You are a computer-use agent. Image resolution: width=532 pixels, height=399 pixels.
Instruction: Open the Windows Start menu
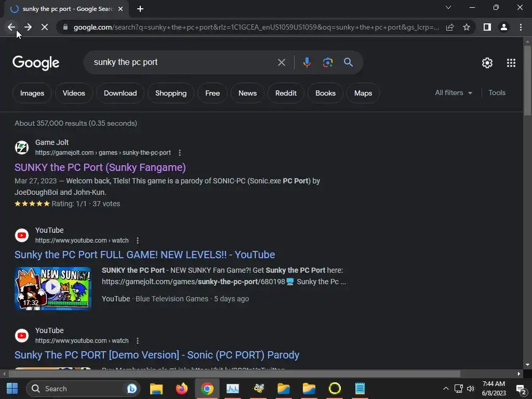(12, 389)
